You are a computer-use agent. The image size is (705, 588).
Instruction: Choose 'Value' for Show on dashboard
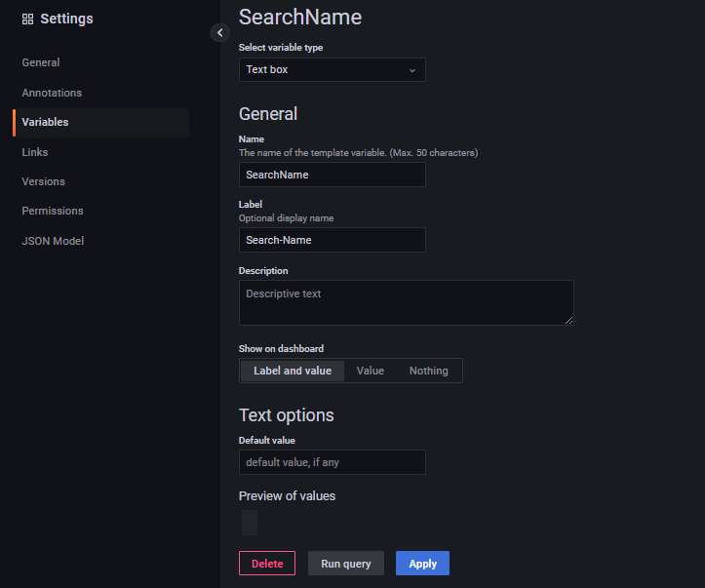click(x=371, y=371)
